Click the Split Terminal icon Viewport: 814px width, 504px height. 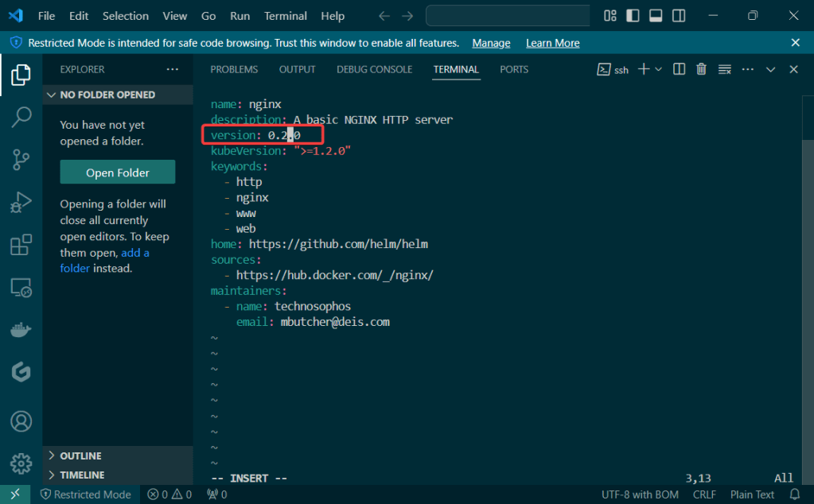(679, 70)
